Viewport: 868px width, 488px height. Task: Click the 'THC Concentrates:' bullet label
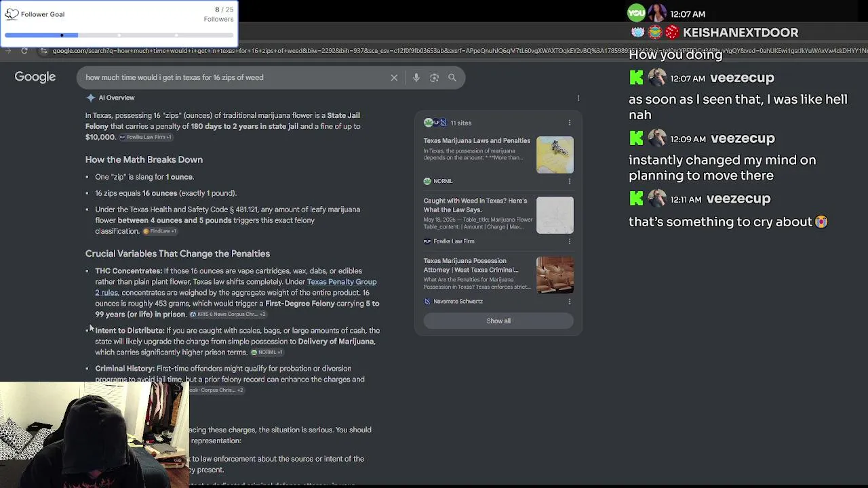(128, 271)
